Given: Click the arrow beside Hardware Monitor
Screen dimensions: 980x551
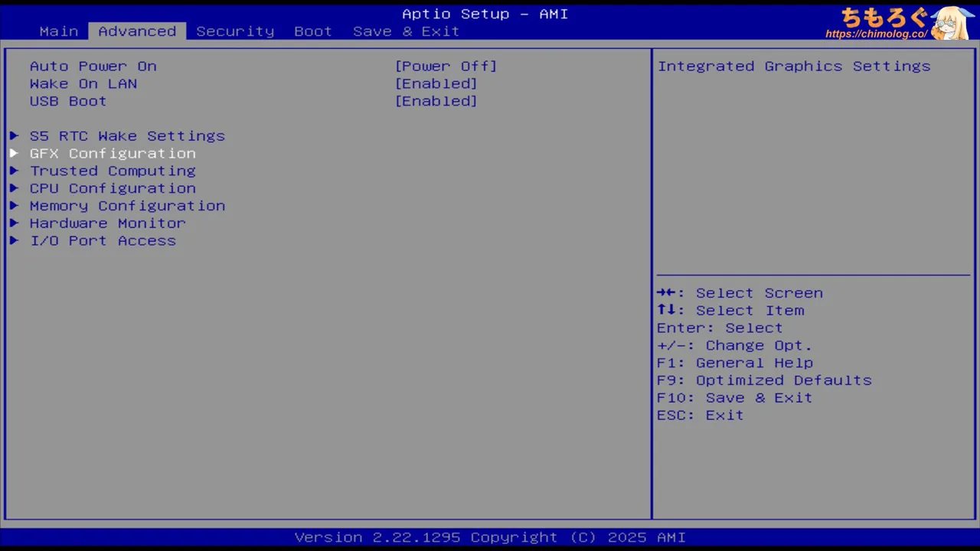Looking at the screenshot, I should [14, 223].
